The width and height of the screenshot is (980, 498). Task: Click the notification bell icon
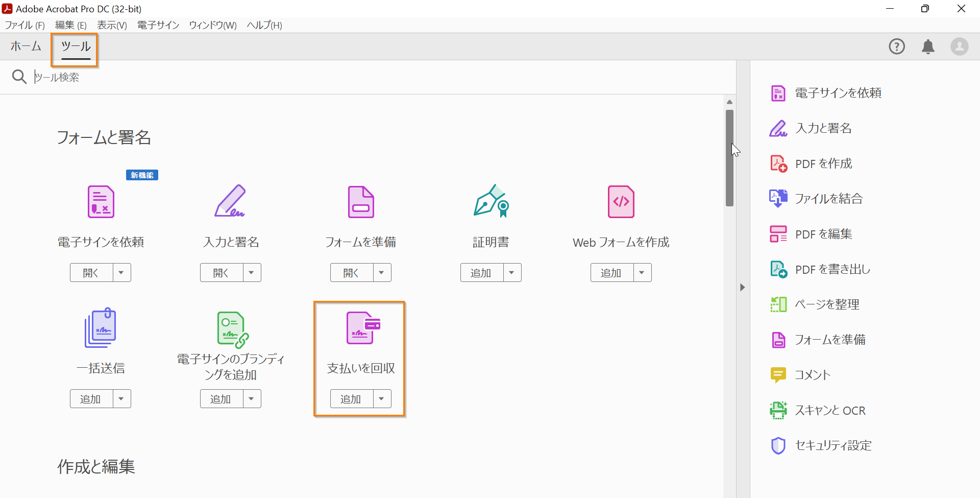coord(928,46)
